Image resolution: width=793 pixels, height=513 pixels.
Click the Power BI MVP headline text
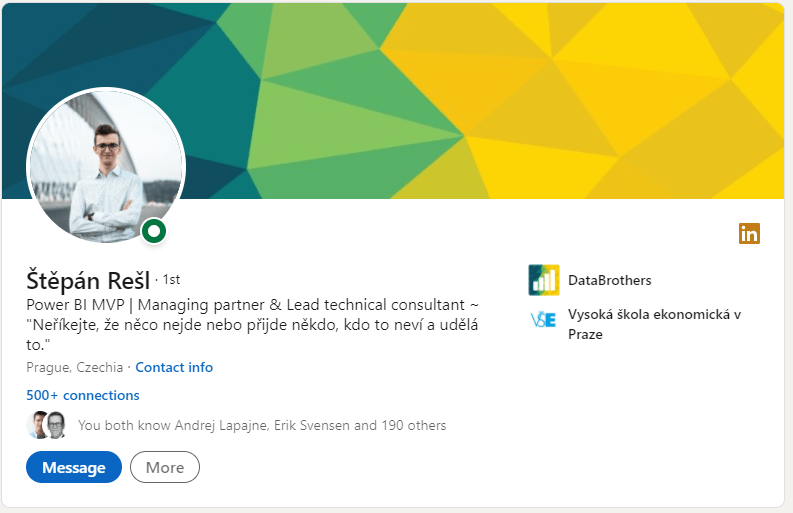pyautogui.click(x=252, y=325)
